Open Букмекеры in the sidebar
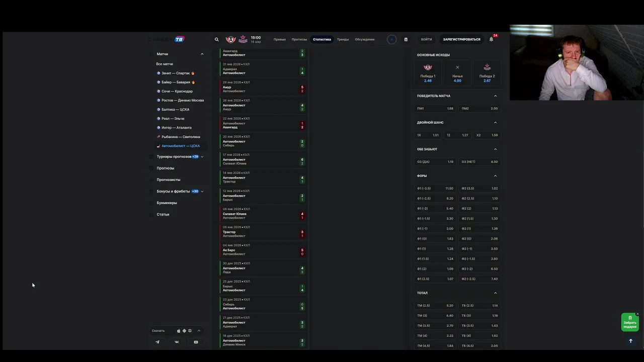Viewport: 644px width, 362px height. pos(167,203)
